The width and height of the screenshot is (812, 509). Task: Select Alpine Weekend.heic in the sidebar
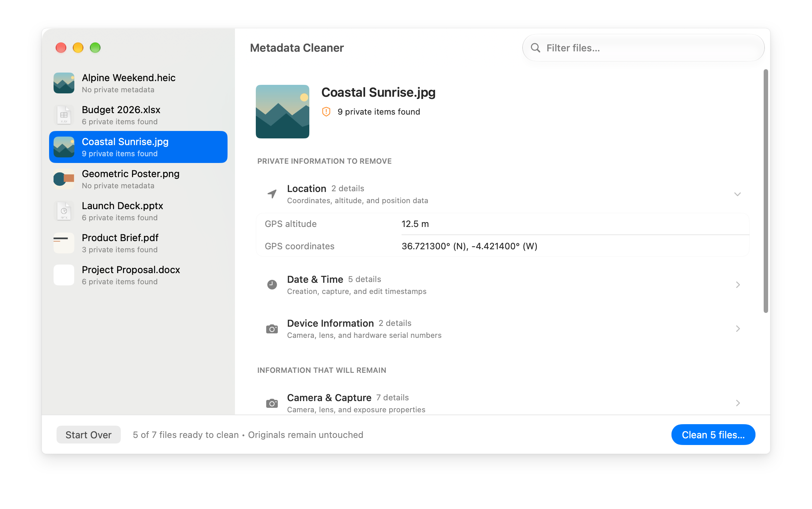click(x=138, y=83)
